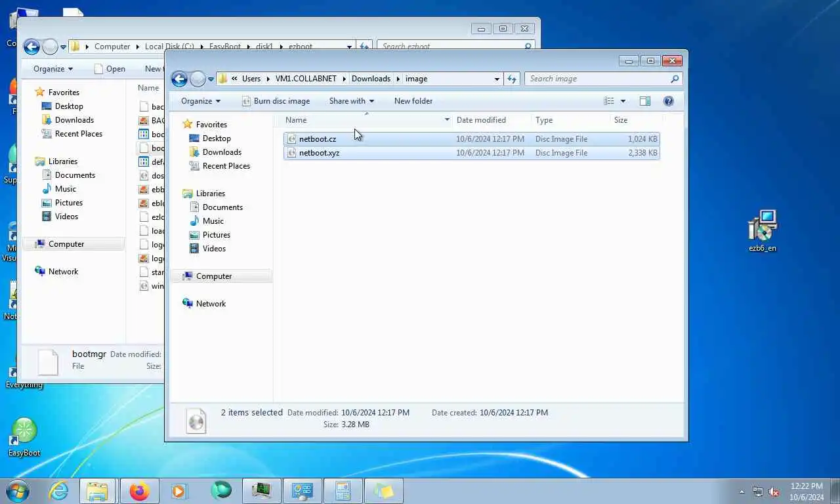Switch to Windows Explorer on the taskbar
Image resolution: width=840 pixels, height=504 pixels.
[x=97, y=491]
